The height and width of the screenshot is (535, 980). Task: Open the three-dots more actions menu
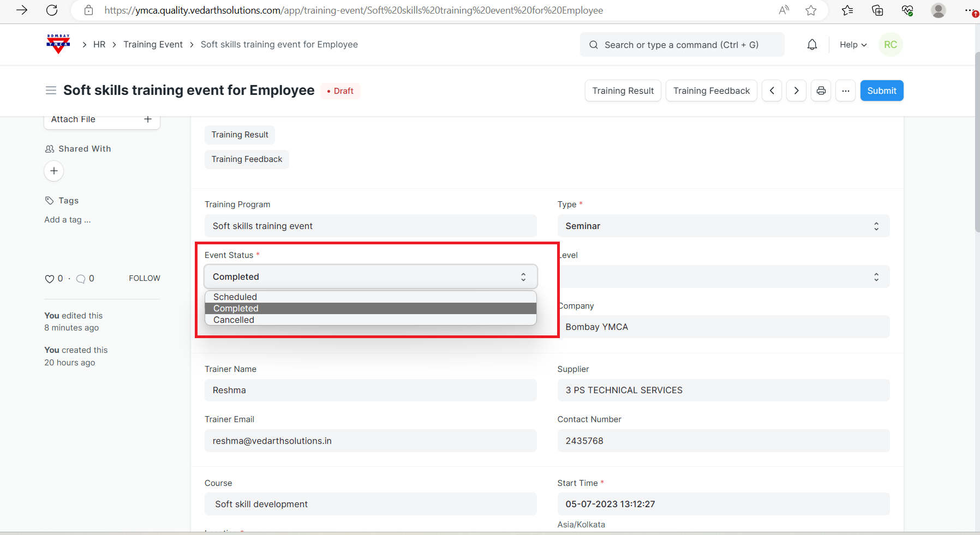tap(845, 91)
